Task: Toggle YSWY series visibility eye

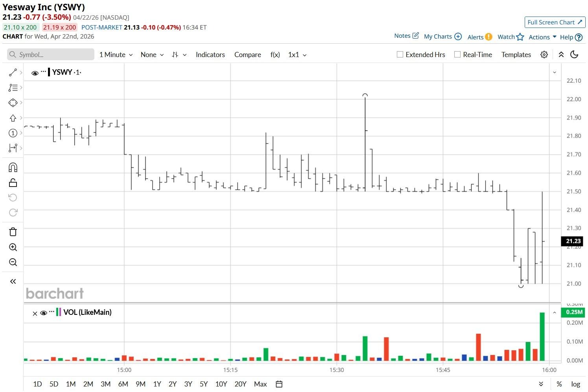Action: coord(35,73)
